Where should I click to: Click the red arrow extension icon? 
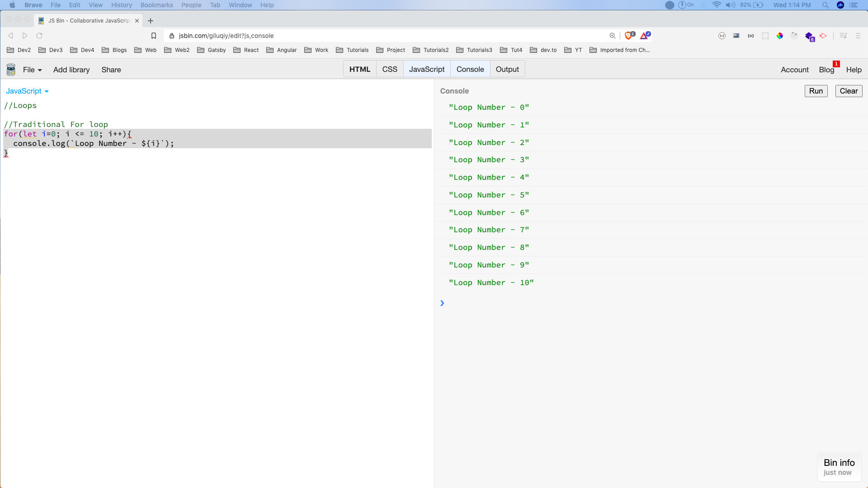(823, 36)
